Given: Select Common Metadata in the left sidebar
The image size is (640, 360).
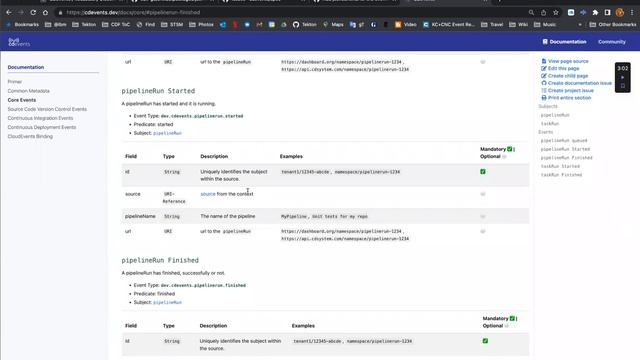Looking at the screenshot, I should pyautogui.click(x=29, y=91).
